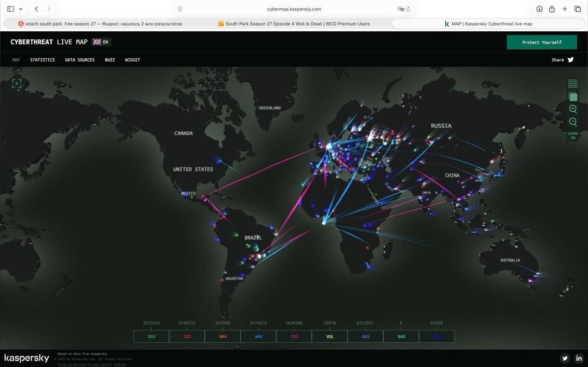Toggle the MAV detection filter

[x=223, y=336]
